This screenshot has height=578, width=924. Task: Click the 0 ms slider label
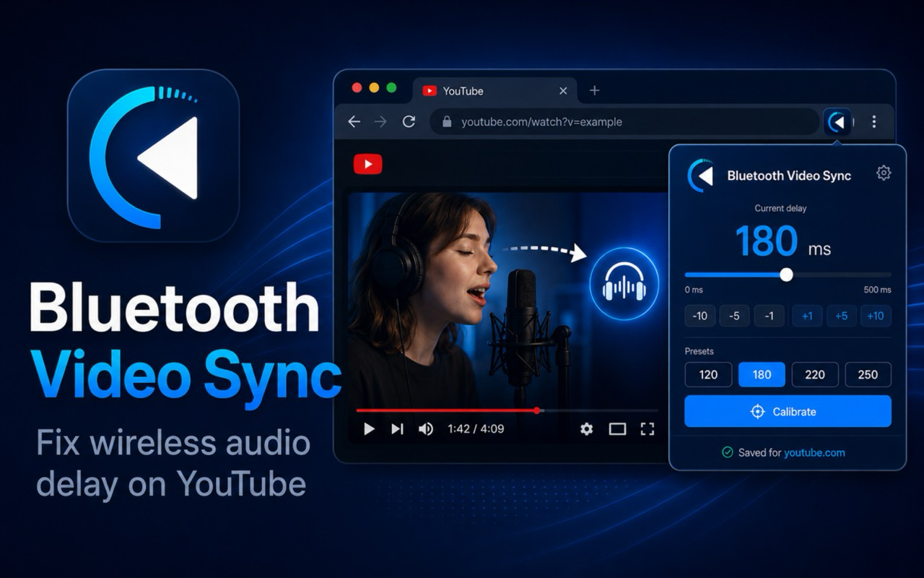(x=694, y=290)
